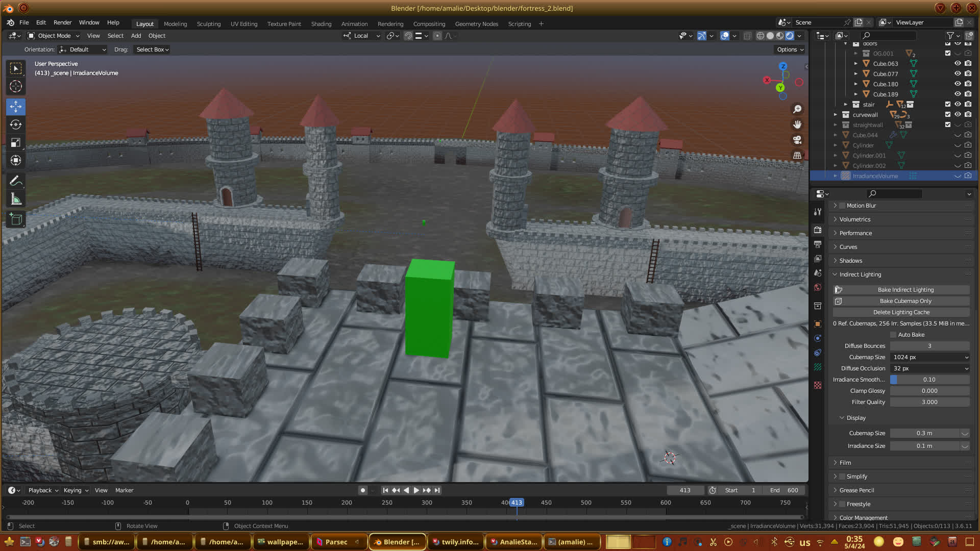Image resolution: width=980 pixels, height=551 pixels.
Task: Open the Render menu
Action: 62,22
